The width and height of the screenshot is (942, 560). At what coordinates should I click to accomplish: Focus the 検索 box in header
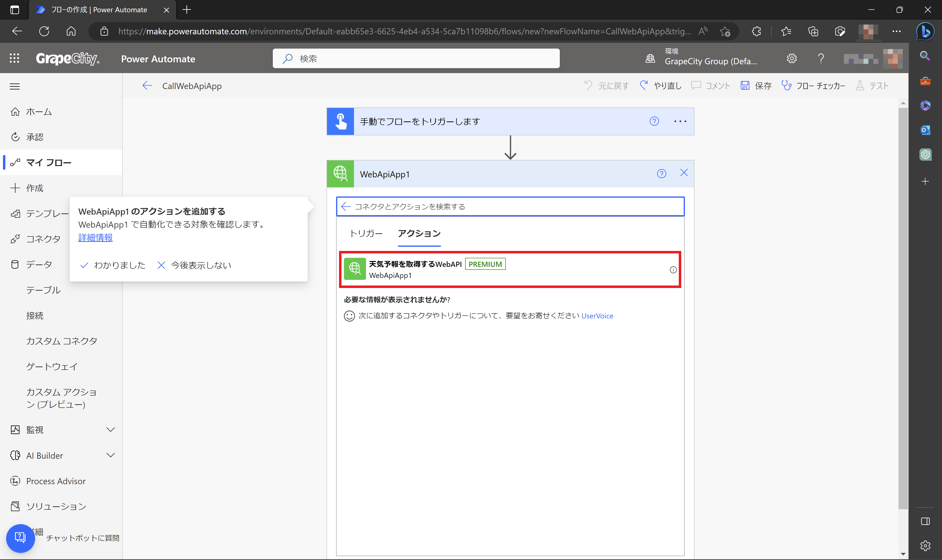[416, 58]
